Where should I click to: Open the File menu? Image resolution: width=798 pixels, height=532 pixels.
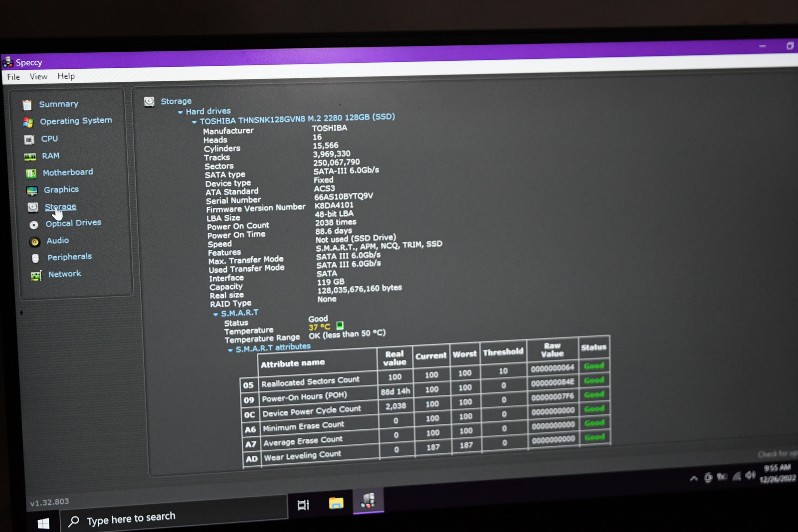pyautogui.click(x=13, y=77)
